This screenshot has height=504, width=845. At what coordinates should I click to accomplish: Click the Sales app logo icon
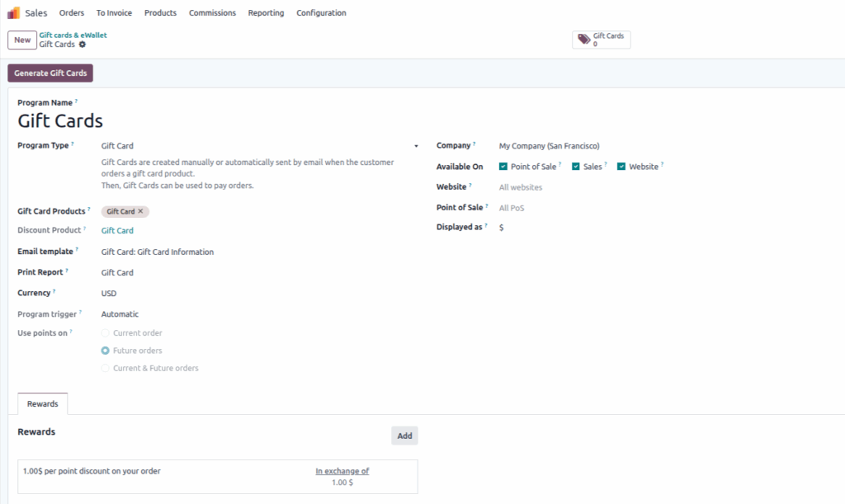[x=13, y=13]
